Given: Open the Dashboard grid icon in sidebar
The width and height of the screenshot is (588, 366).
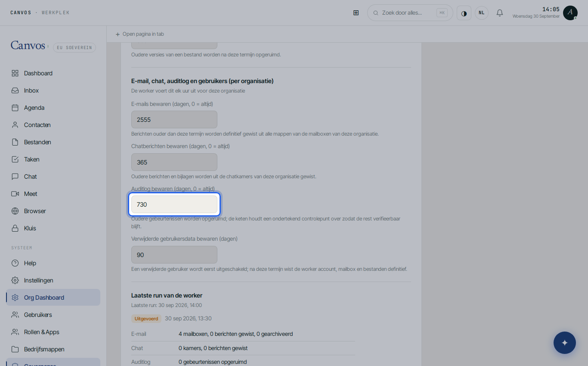Looking at the screenshot, I should (15, 73).
